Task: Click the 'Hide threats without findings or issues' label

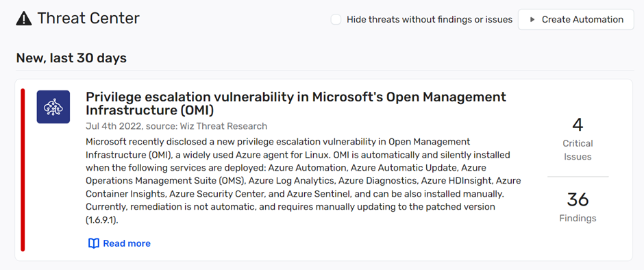Action: tap(430, 19)
